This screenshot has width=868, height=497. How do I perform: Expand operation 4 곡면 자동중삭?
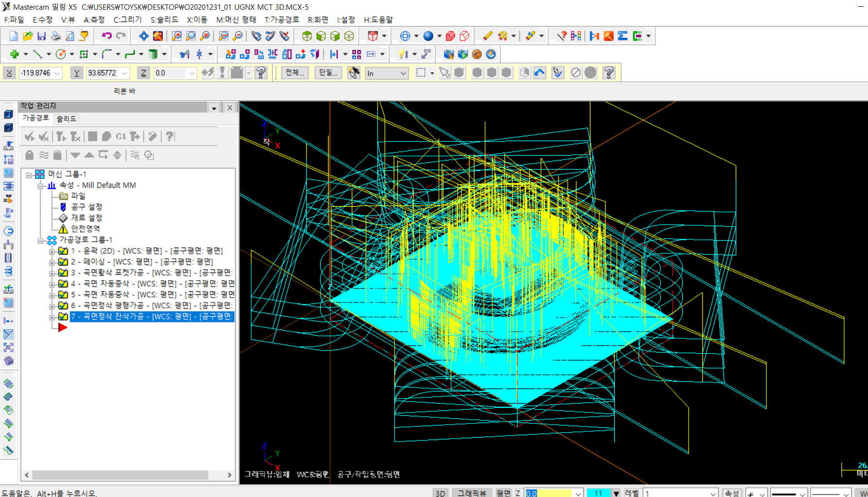52,284
